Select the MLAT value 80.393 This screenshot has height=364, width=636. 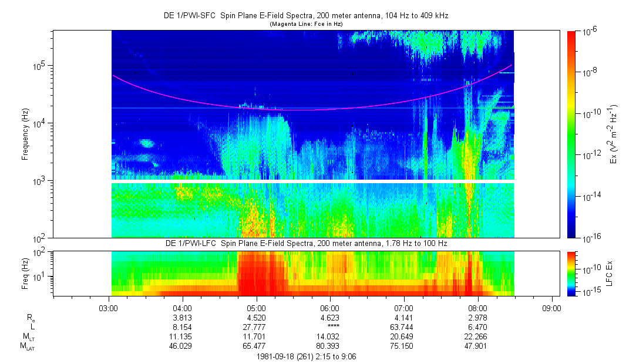click(330, 347)
